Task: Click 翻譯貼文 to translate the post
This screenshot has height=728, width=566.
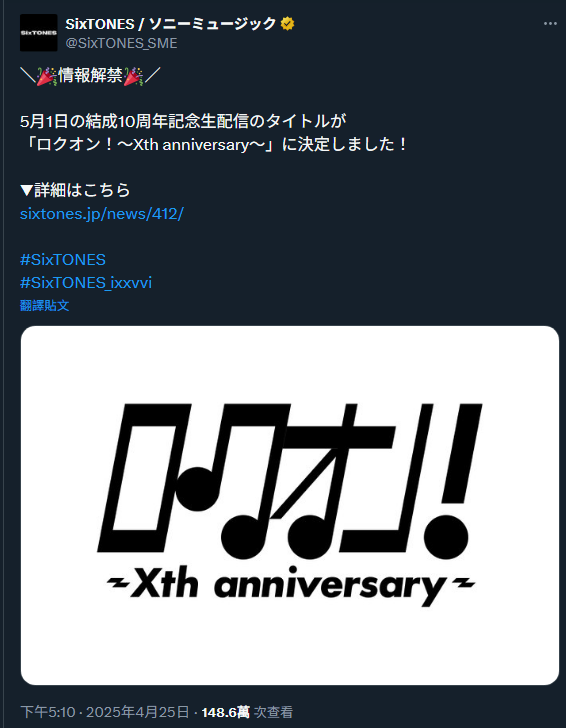Action: [x=45, y=306]
